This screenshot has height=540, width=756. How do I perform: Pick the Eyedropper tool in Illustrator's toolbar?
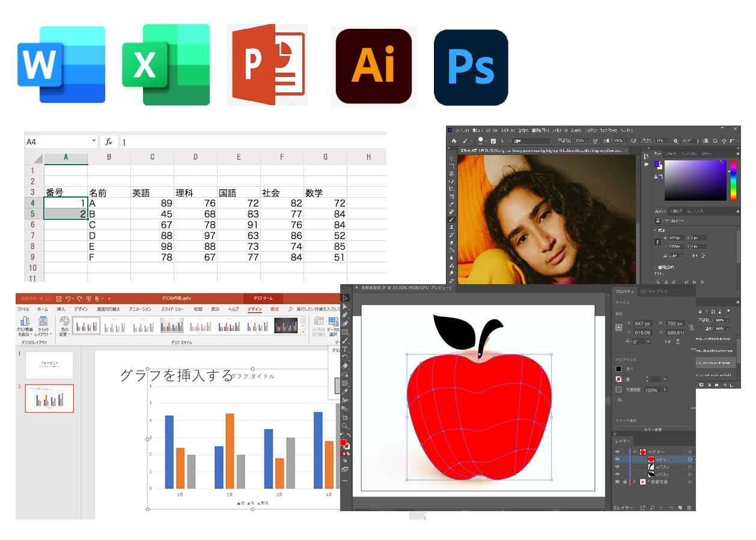pyautogui.click(x=346, y=391)
